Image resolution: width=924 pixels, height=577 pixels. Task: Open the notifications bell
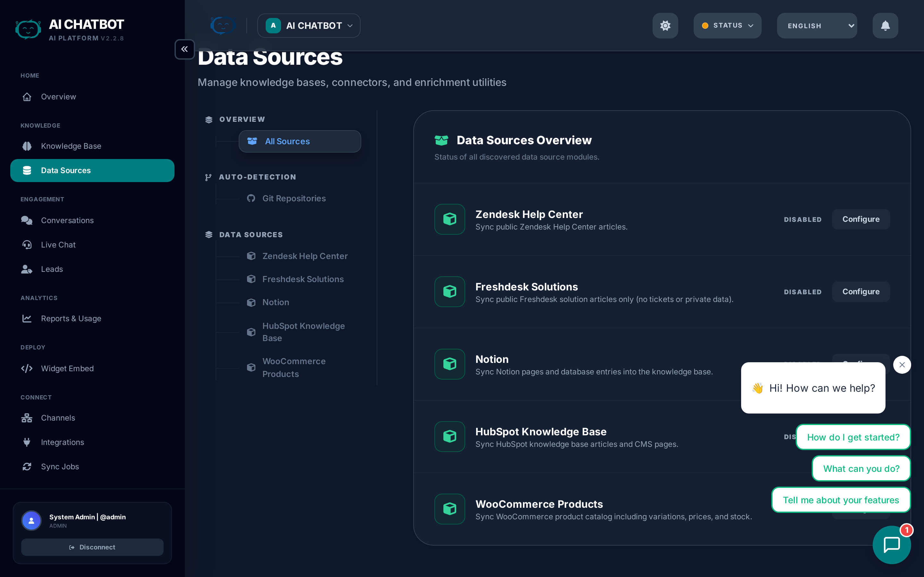(x=885, y=26)
